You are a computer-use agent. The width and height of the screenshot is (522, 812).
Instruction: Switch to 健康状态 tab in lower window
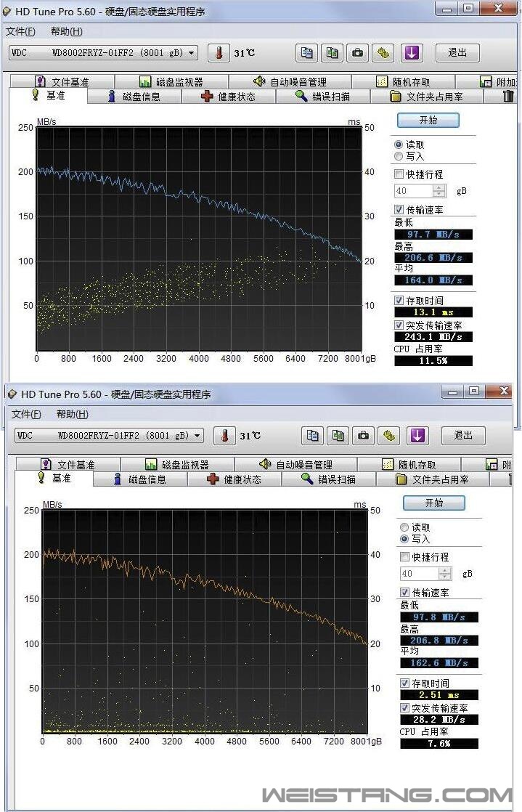[x=234, y=479]
